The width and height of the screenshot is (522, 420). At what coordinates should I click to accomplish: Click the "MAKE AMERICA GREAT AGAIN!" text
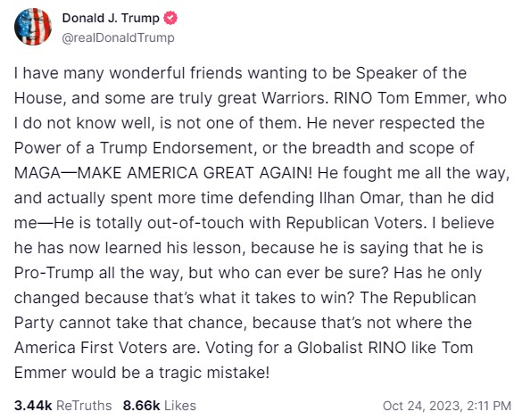(x=195, y=173)
